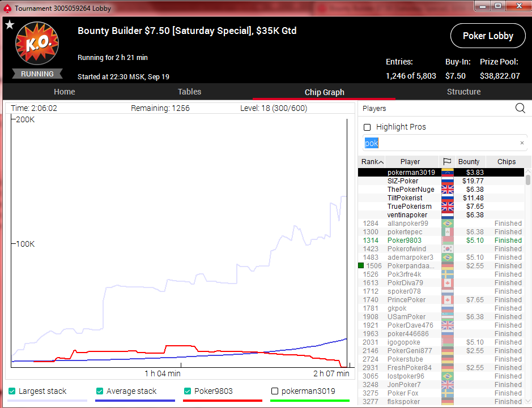Screen dimensions: 532x408
Task: Click the pokerman3019 green color bar
Action: pos(310,401)
